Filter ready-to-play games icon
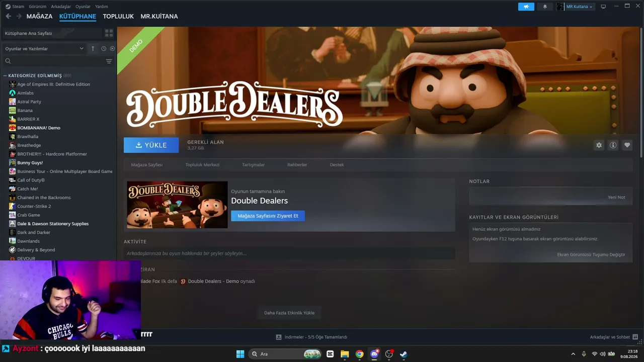 coord(112,48)
